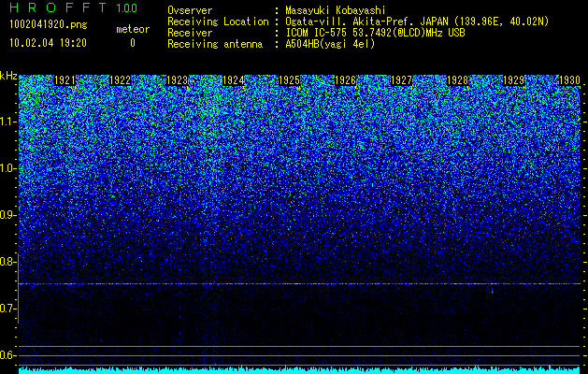Click the horizontal carrier signal line in spectrogram
Screen dimensions: 588x374
click(300, 284)
